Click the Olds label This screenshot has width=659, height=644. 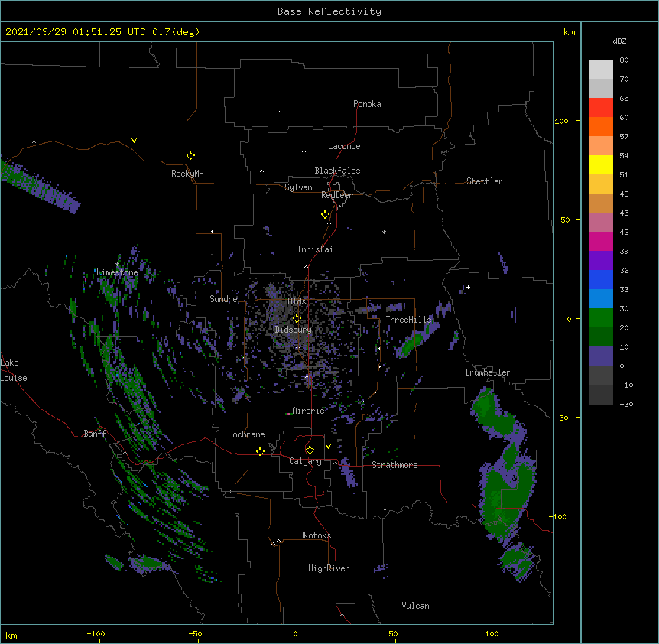297,301
